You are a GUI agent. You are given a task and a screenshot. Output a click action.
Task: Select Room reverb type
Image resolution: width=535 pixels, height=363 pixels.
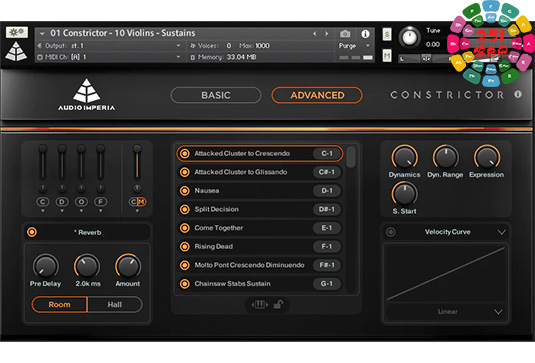pos(59,305)
